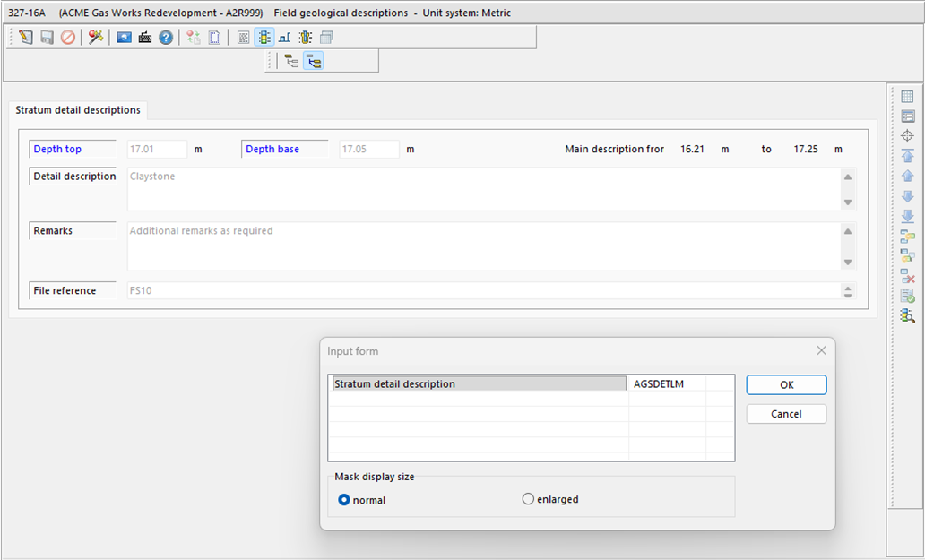Click the delete record icon with red X
The width and height of the screenshot is (925, 560).
pos(907,276)
